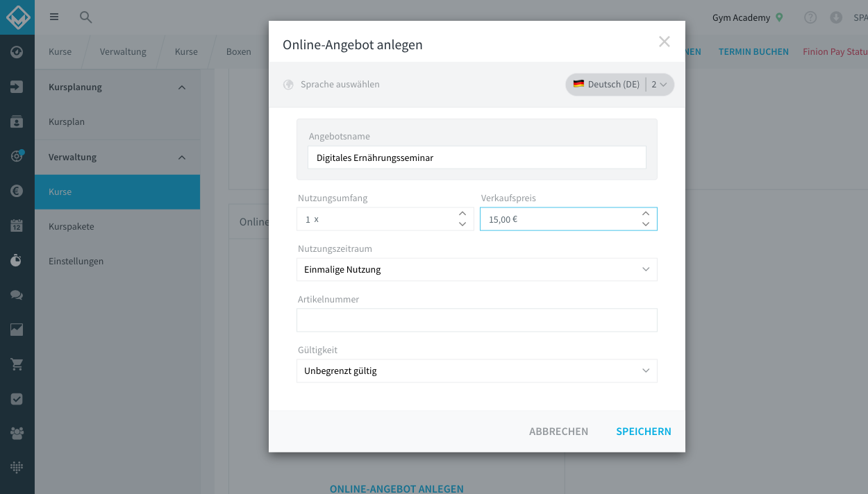Open the Gültigkeit dropdown
The width and height of the screenshot is (868, 494).
point(477,370)
